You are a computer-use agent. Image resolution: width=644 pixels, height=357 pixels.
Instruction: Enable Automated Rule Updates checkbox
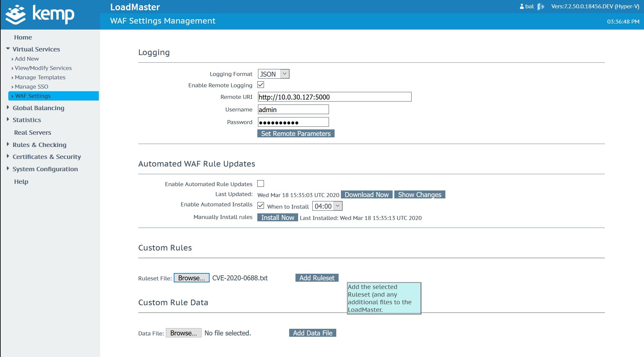pos(261,183)
